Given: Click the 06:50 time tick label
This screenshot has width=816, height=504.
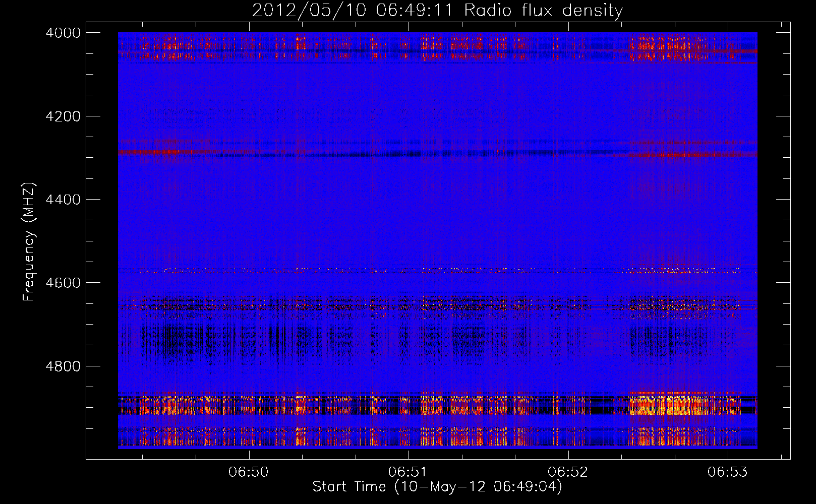Looking at the screenshot, I should [x=249, y=472].
